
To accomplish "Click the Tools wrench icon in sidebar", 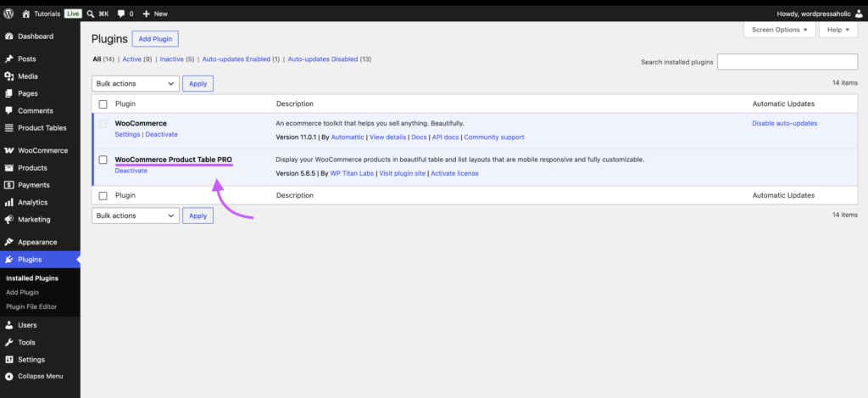I will coord(8,342).
